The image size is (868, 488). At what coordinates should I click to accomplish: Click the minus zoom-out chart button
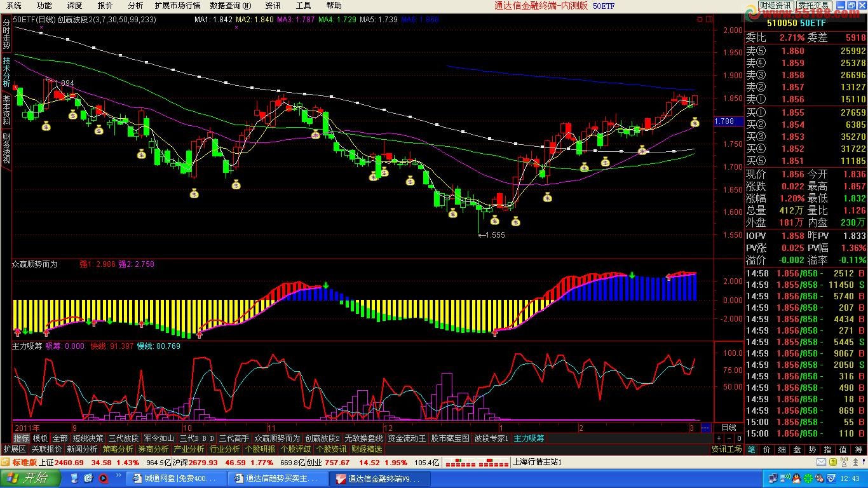(x=729, y=438)
